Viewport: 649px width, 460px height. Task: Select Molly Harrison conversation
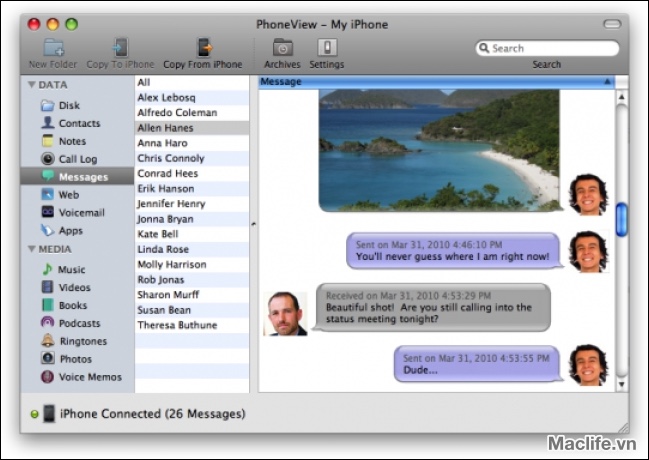coord(192,265)
